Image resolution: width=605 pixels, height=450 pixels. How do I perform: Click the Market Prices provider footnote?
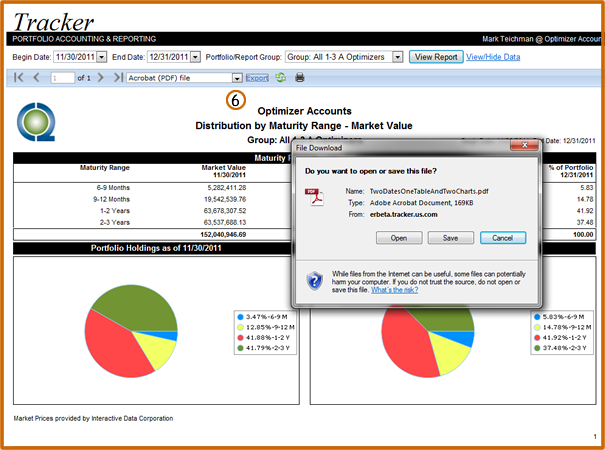(x=93, y=418)
